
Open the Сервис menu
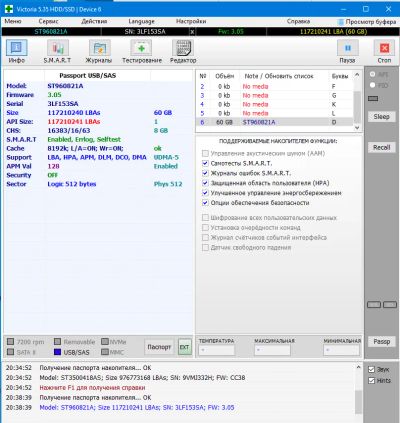[x=48, y=21]
